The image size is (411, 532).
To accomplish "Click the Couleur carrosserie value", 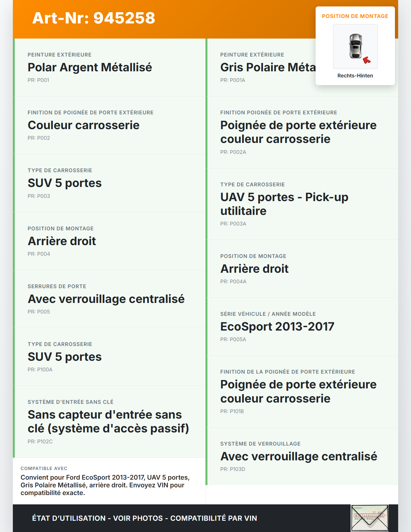I will (x=83, y=125).
